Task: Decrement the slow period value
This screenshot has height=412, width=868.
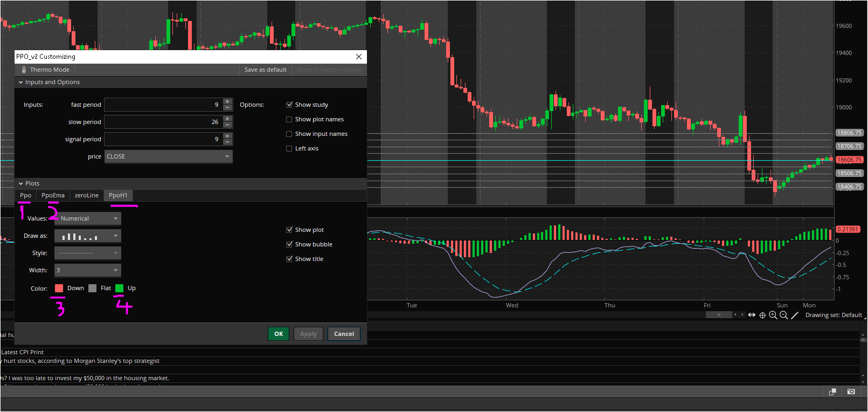Action: point(227,125)
